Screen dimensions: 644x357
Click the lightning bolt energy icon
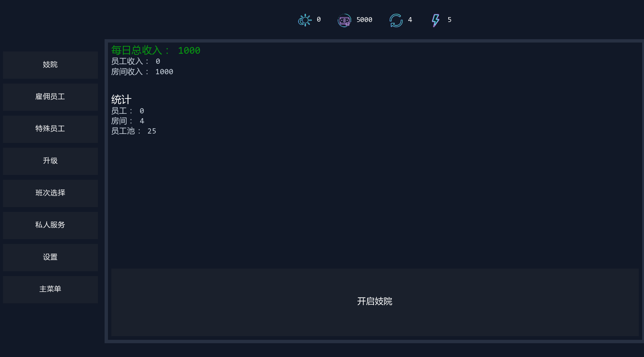[435, 20]
